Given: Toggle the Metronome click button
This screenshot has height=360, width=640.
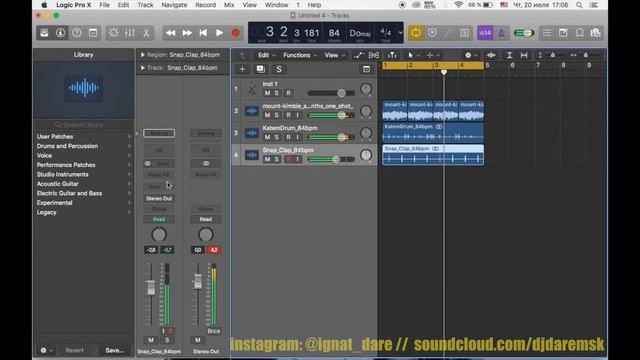Looking at the screenshot, I should pyautogui.click(x=502, y=33).
